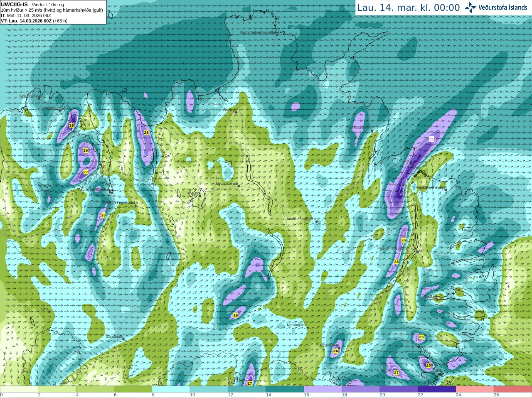Image resolution: width=532 pixels, height=398 pixels.
Task: Select the date header Lau. 14. mar. kl. 00:00
Action: pyautogui.click(x=409, y=8)
